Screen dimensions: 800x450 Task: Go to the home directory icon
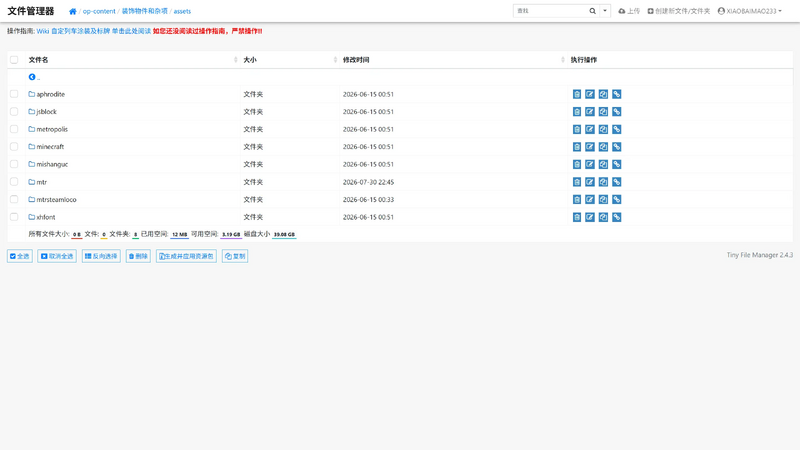click(x=72, y=11)
